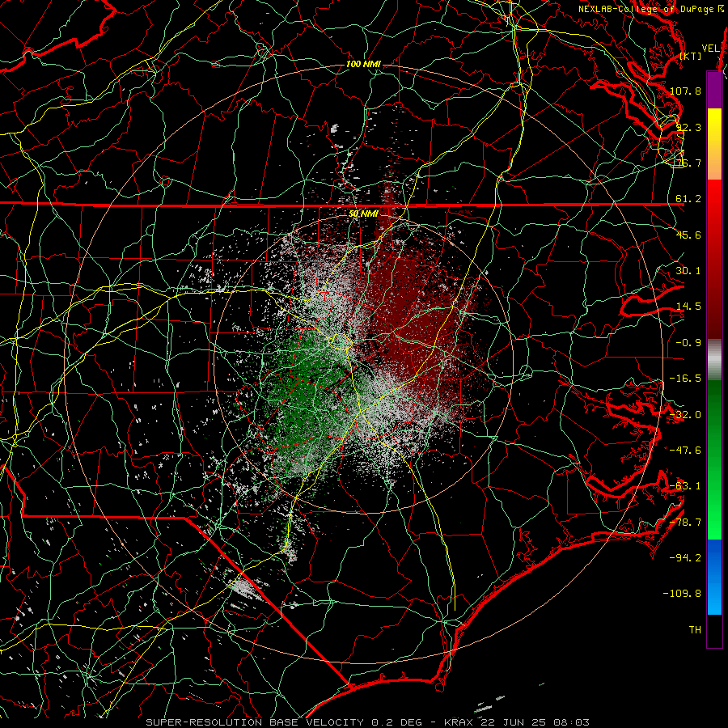
Task: Click the 92.3 scale value
Action: click(688, 127)
